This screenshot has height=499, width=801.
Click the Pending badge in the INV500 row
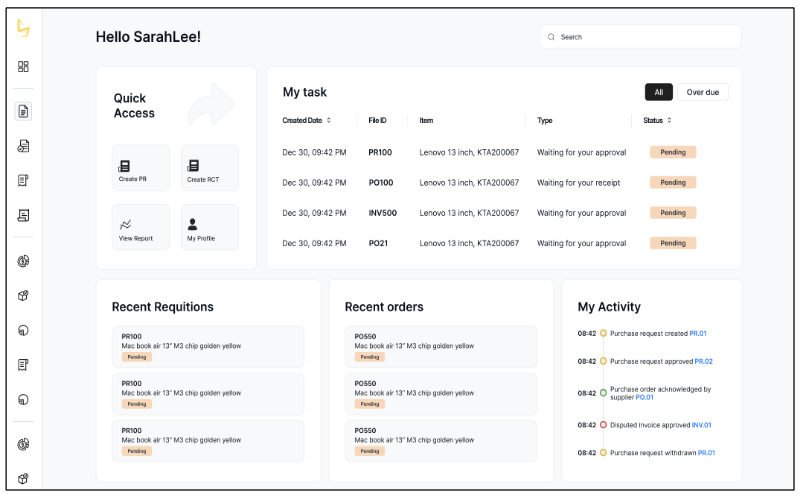(x=673, y=212)
